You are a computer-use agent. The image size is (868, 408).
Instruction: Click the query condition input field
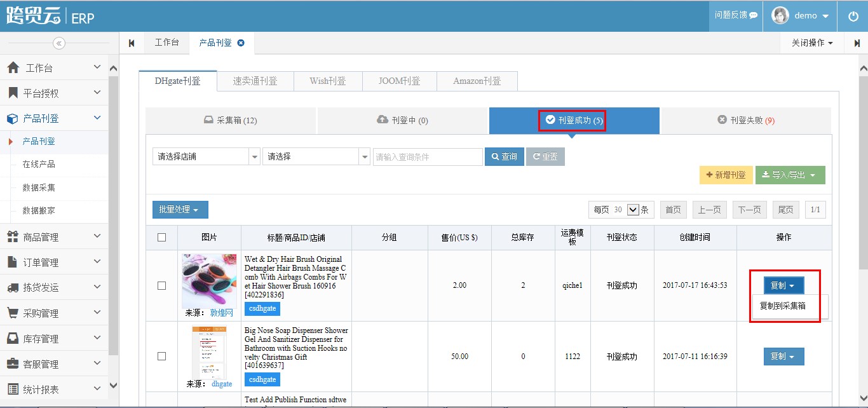(428, 156)
